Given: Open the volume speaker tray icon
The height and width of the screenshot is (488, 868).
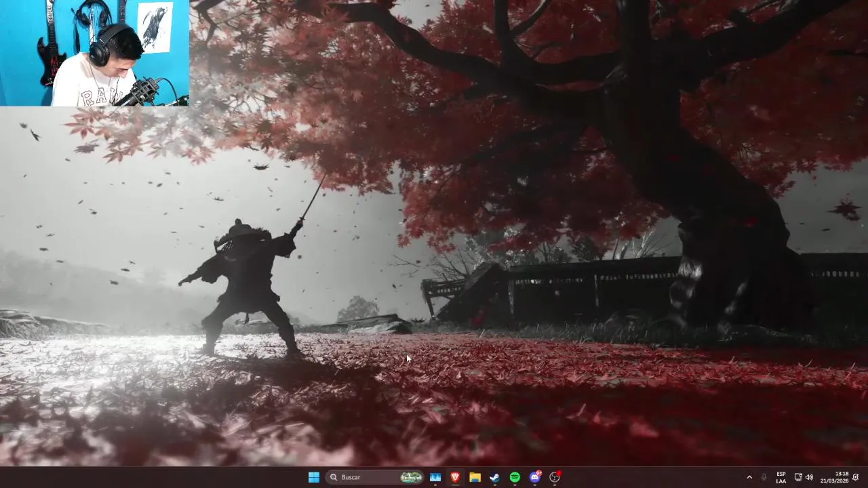Looking at the screenshot, I should [809, 477].
